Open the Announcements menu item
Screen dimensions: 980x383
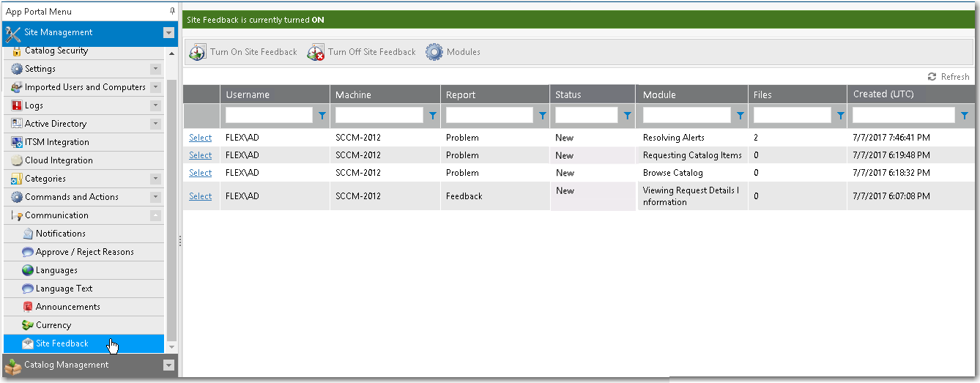[67, 307]
